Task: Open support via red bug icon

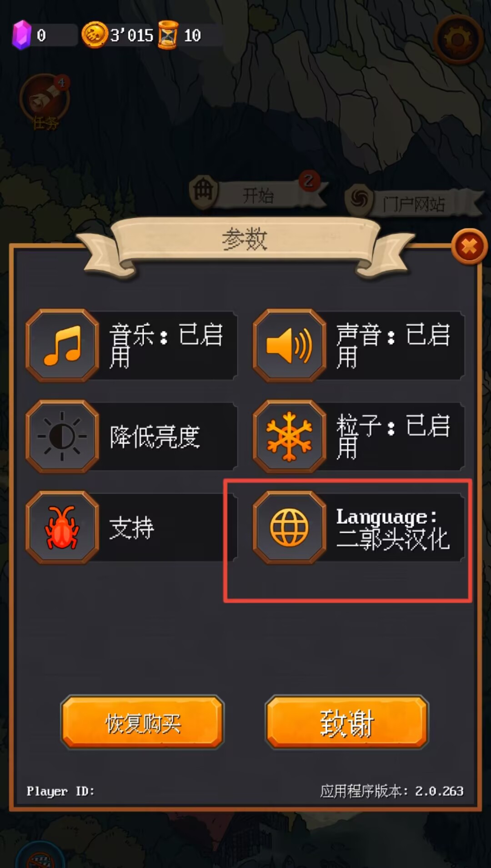Action: [62, 527]
